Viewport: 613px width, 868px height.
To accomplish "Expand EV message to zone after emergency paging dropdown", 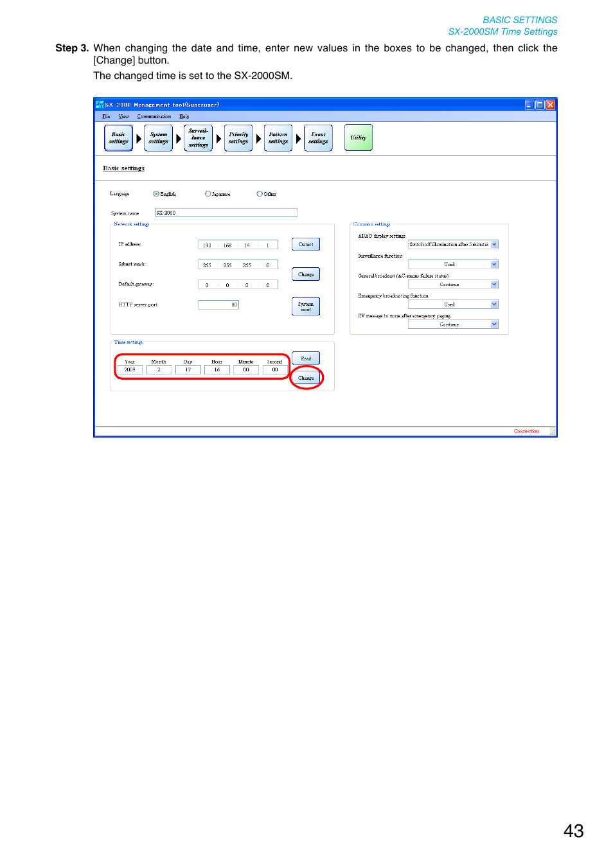I will coord(453,324).
